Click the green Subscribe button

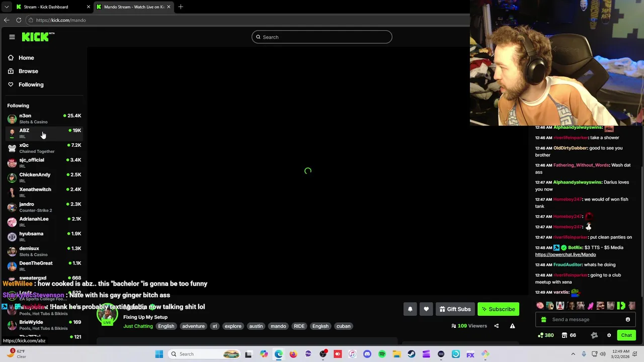coord(498,309)
